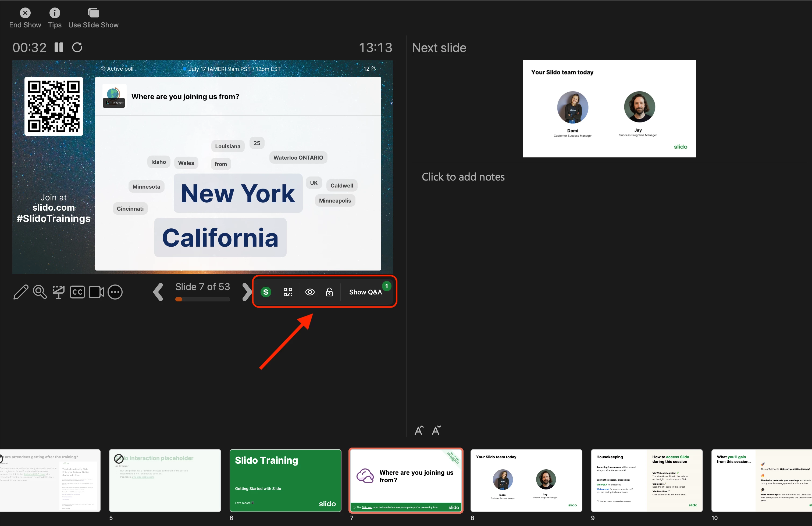The image size is (812, 526).
Task: Select slide 6 Slido Training thumbnail
Action: tap(285, 480)
